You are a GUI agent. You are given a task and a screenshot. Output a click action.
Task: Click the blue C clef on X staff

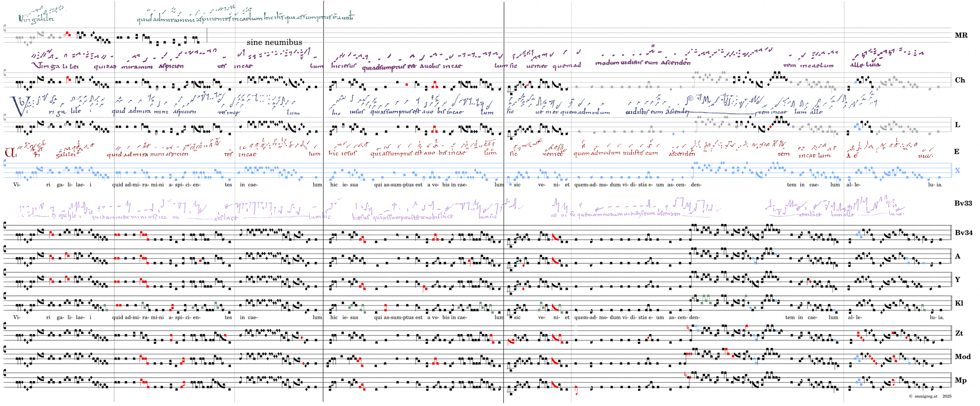5,163
